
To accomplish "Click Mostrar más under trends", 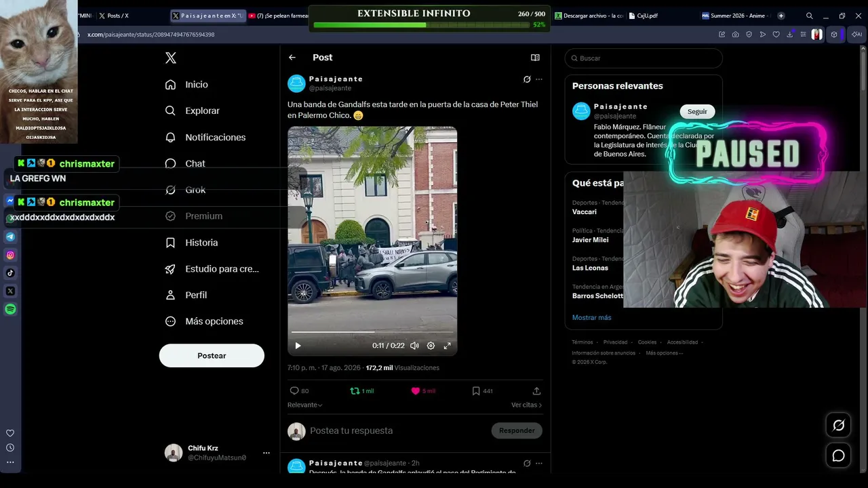I will click(x=591, y=318).
